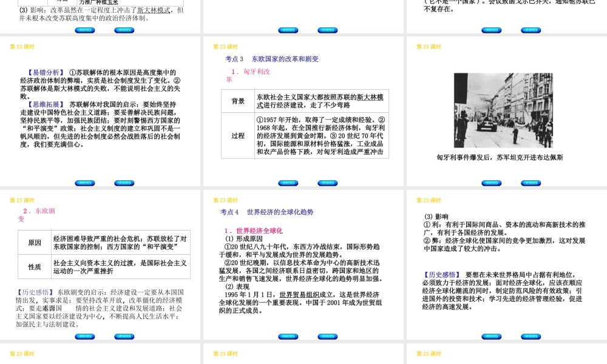
Task: Click the 【易错分析】 label
Action: (x=46, y=72)
